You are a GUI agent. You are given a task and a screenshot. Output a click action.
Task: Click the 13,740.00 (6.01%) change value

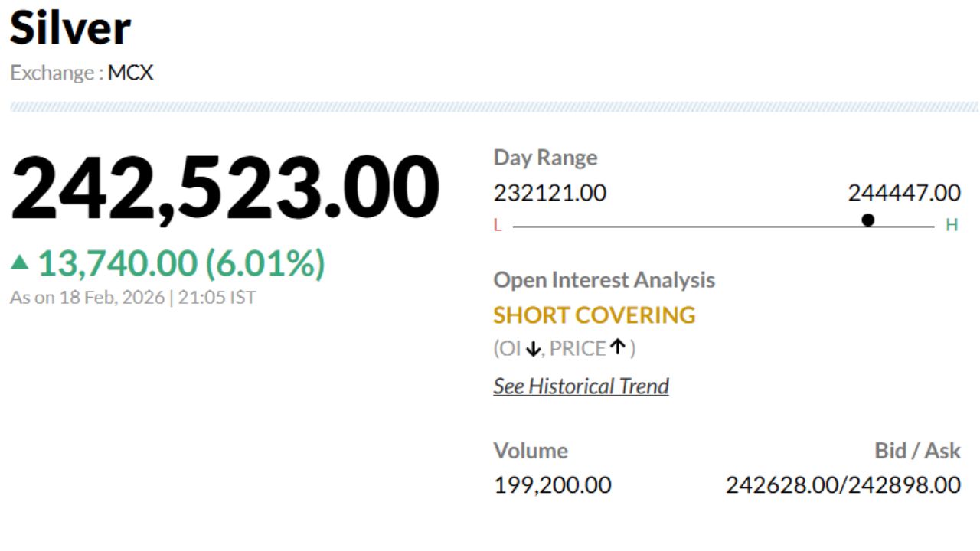click(x=181, y=264)
